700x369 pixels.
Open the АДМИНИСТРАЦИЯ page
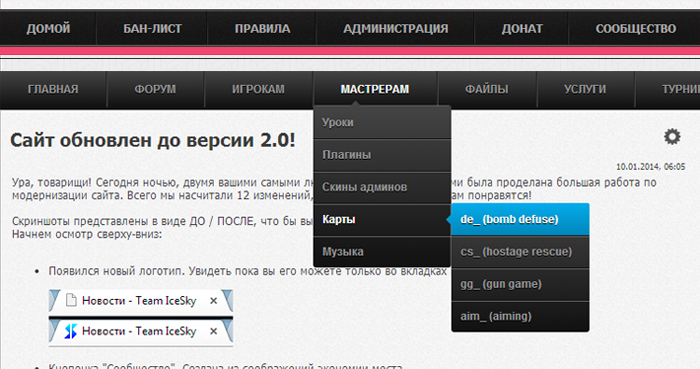point(396,29)
